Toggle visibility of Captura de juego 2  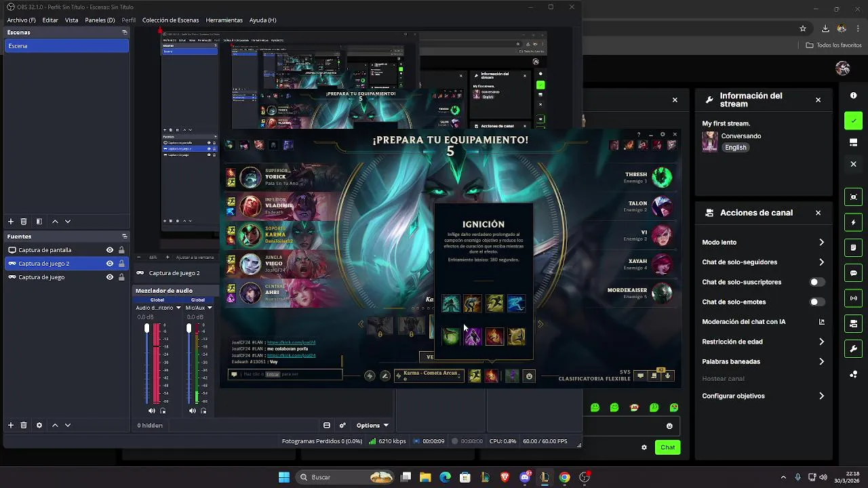[110, 264]
